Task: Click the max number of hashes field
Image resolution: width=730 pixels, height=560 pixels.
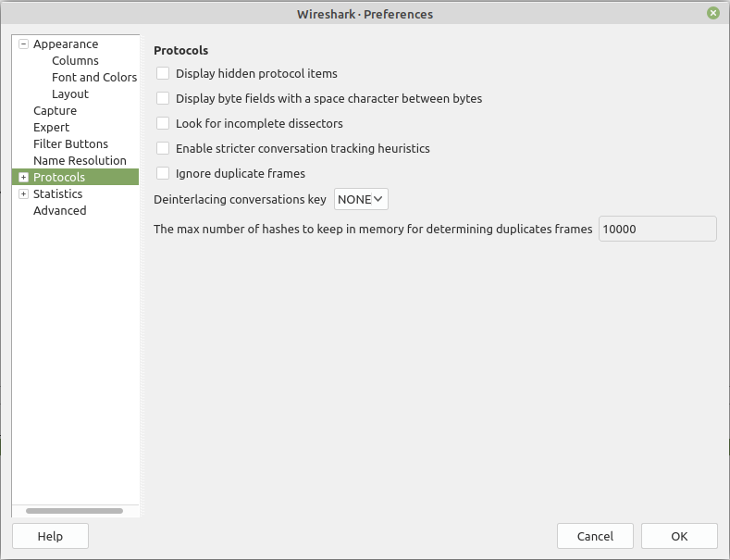Action: point(657,229)
